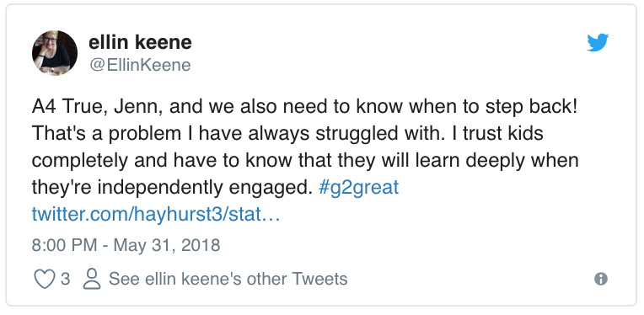Open the @EllinKeene handle
644x315 pixels.
[x=140, y=65]
